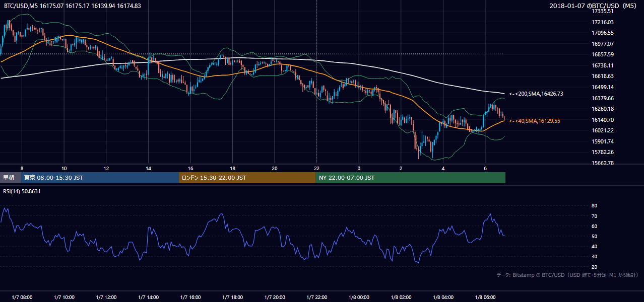Image resolution: width=644 pixels, height=302 pixels.
Task: Click the RSI 30 level label
Action: (594, 257)
